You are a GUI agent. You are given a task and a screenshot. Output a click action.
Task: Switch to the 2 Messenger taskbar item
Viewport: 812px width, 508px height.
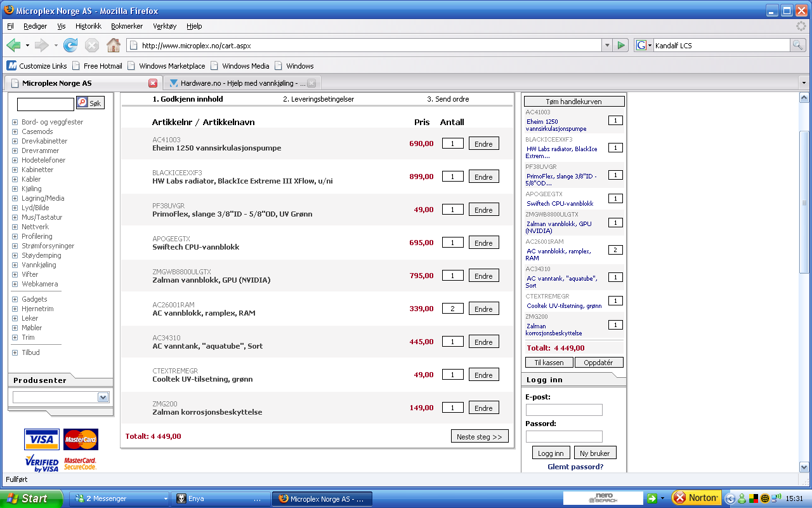coord(120,499)
